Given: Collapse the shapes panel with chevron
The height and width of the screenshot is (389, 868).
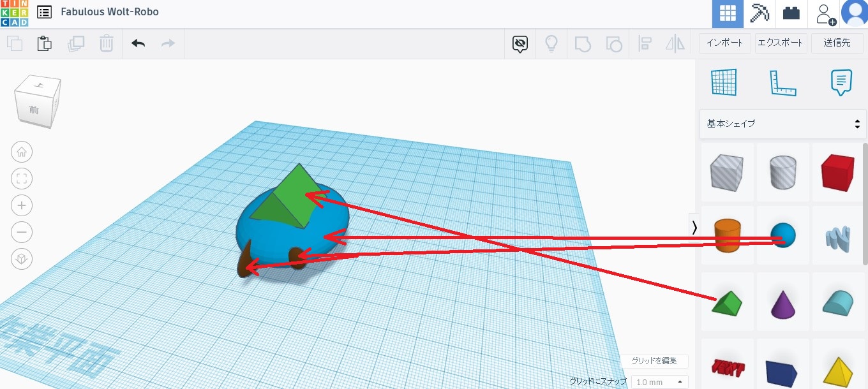Looking at the screenshot, I should coord(694,227).
